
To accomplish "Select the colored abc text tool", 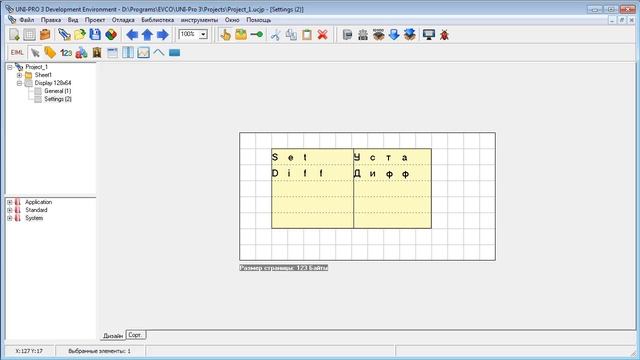I will point(81,53).
